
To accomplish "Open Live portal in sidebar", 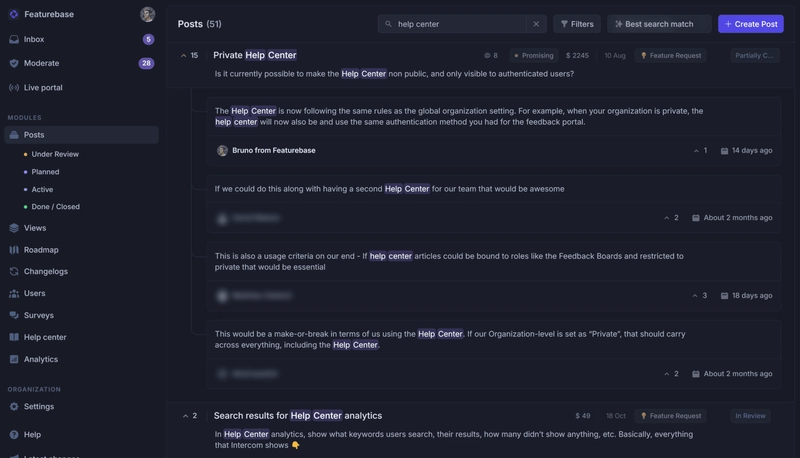I will tap(43, 88).
